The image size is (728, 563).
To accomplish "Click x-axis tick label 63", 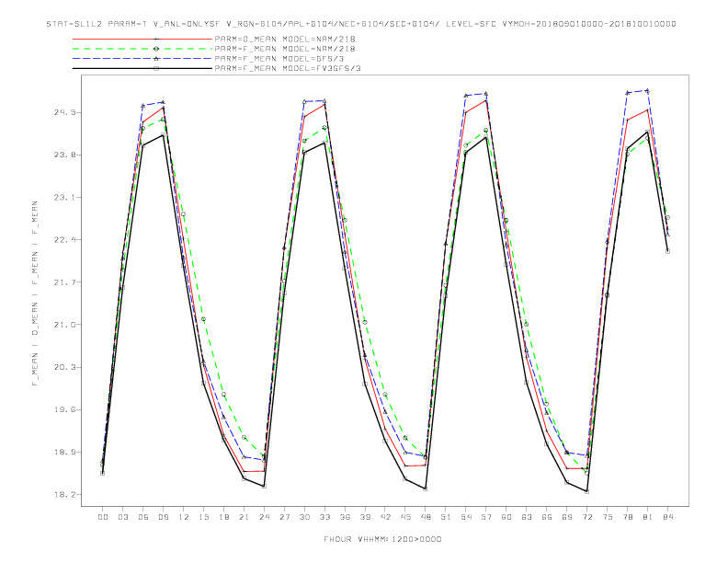I will (x=527, y=517).
